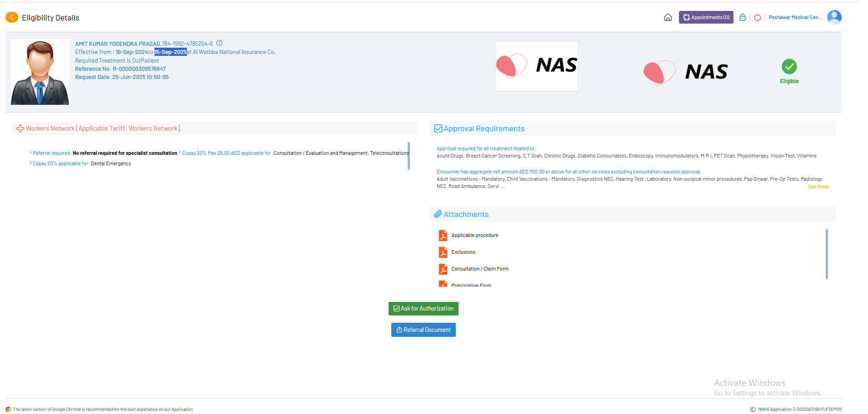The height and width of the screenshot is (414, 868).
Task: Click the Workers Network tariff heading
Action: click(x=103, y=128)
